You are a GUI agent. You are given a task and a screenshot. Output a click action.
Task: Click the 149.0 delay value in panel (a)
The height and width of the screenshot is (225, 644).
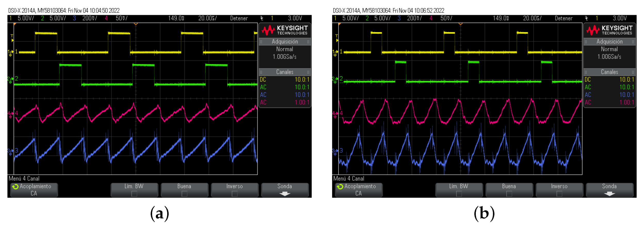click(x=176, y=18)
